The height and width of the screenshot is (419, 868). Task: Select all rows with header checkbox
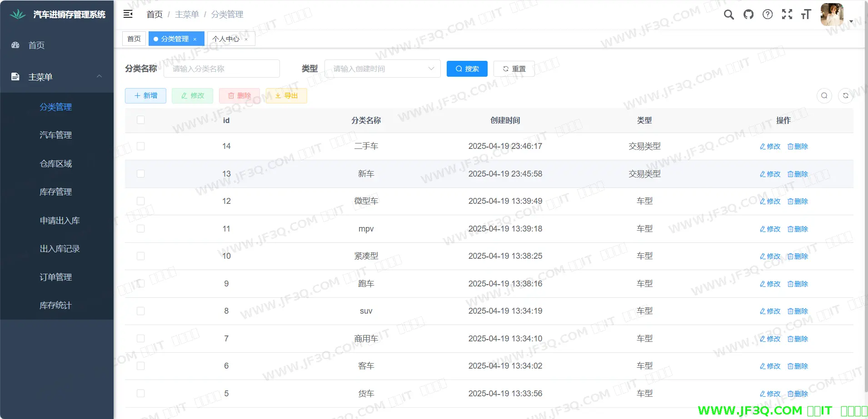coord(141,120)
